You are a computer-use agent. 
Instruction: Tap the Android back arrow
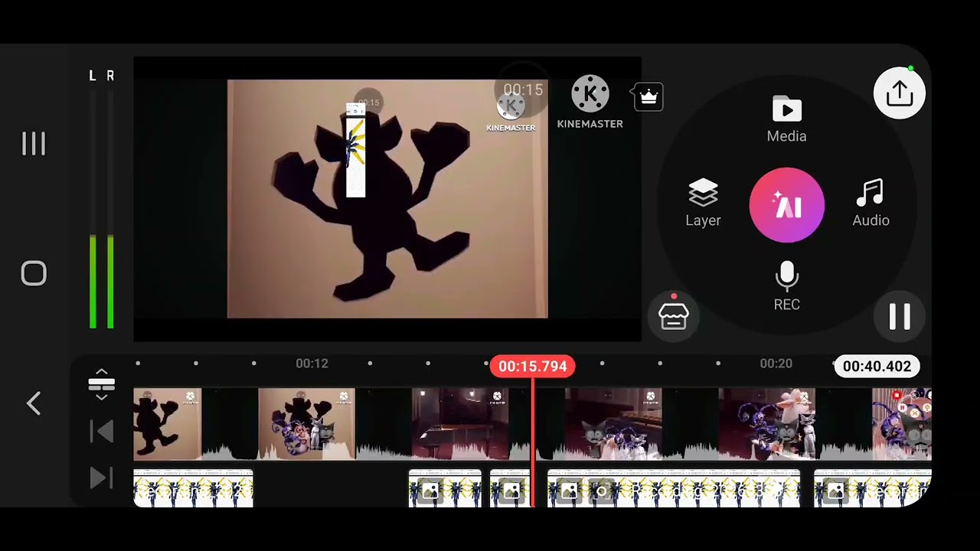pos(34,403)
